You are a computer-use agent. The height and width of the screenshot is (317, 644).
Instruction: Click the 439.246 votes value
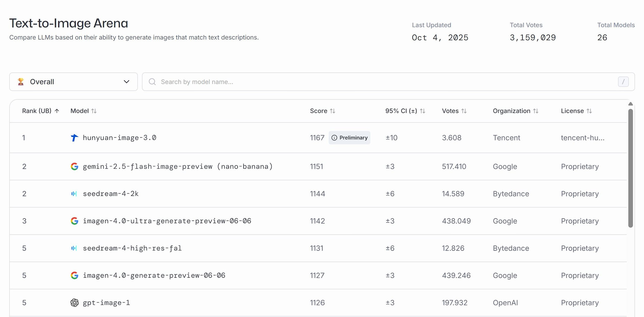point(456,276)
